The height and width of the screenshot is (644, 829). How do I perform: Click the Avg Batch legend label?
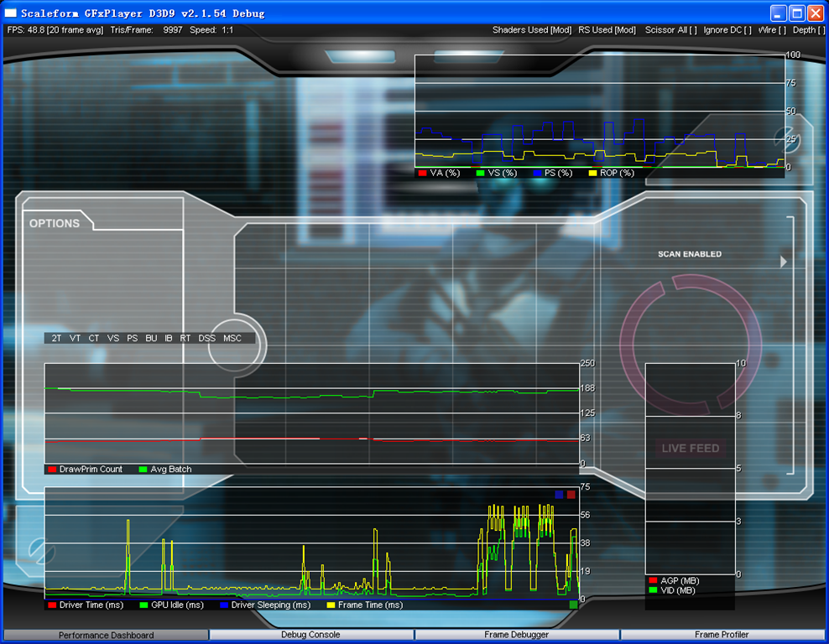click(171, 469)
